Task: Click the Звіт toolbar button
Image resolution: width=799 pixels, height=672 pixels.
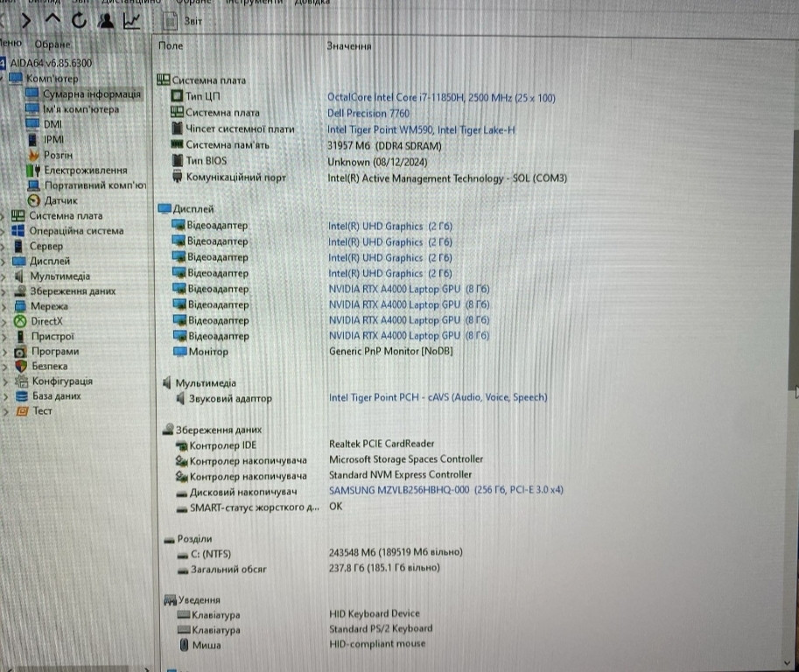Action: 184,20
